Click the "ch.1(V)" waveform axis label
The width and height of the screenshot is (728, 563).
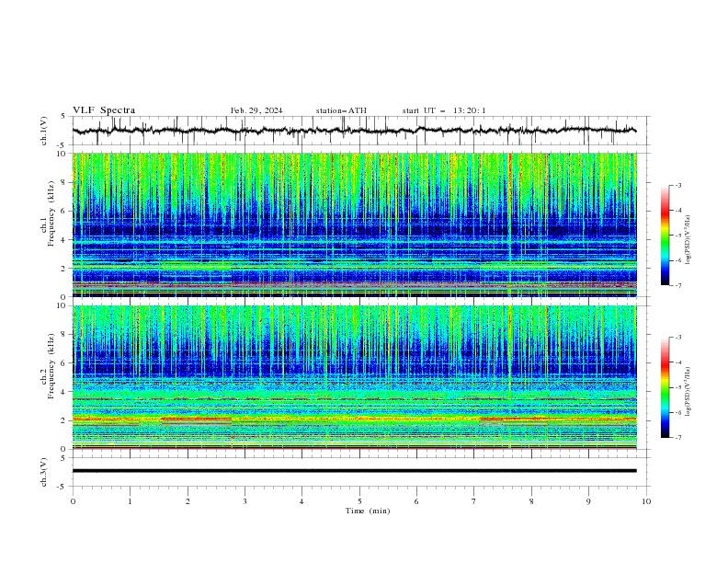click(x=44, y=131)
